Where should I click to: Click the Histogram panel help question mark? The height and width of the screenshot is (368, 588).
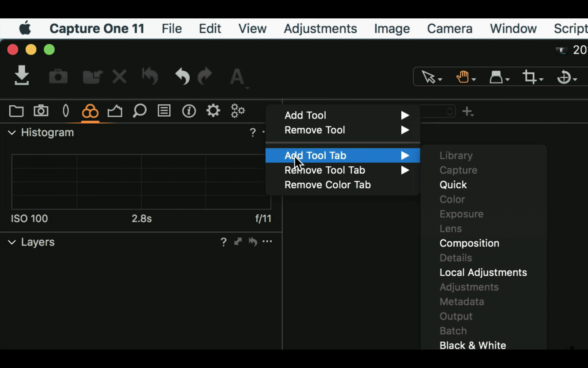tap(252, 132)
